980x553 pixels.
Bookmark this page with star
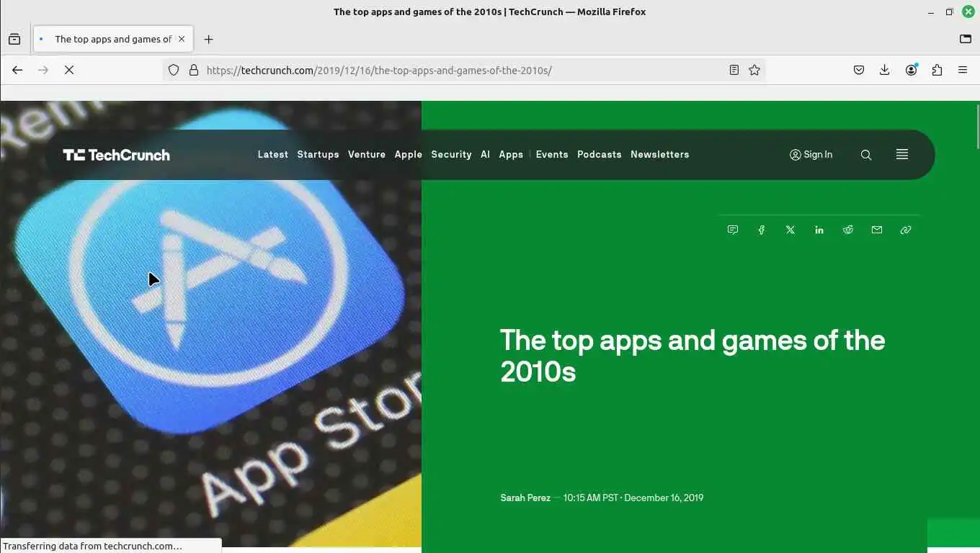tap(754, 70)
